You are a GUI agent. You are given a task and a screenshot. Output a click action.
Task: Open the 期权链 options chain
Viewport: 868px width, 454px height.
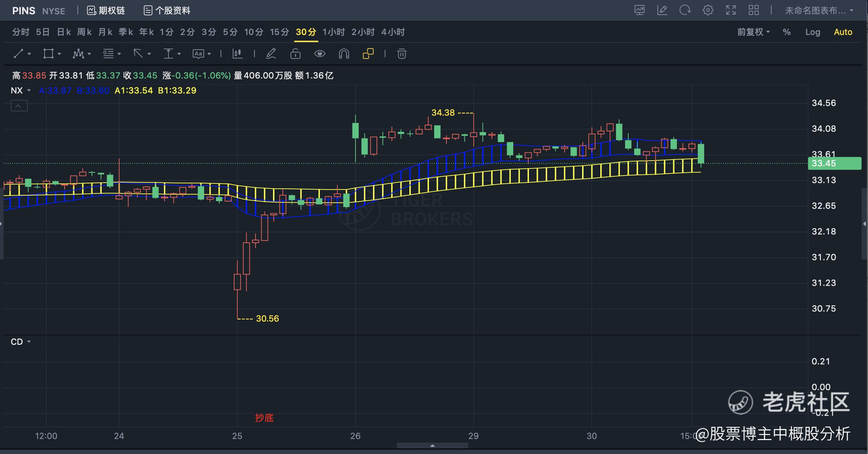click(106, 11)
